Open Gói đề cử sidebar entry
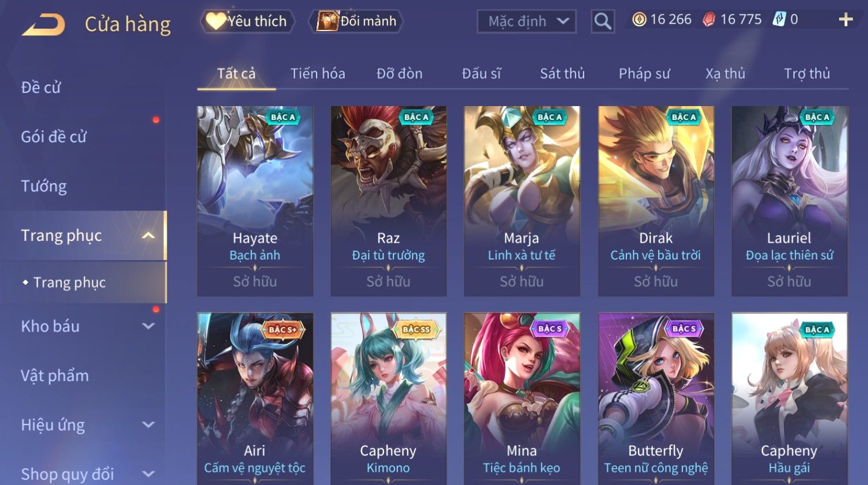Viewport: 868px width, 485px height. [54, 137]
